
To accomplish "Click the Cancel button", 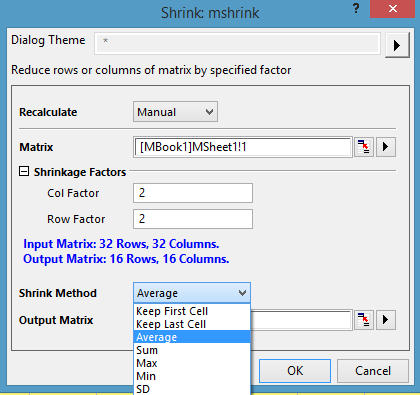I will (373, 371).
